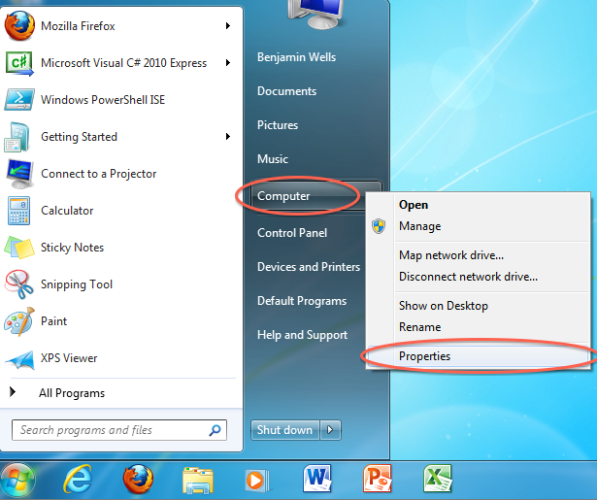This screenshot has height=500, width=597.
Task: Open Control Panel
Action: (x=292, y=233)
